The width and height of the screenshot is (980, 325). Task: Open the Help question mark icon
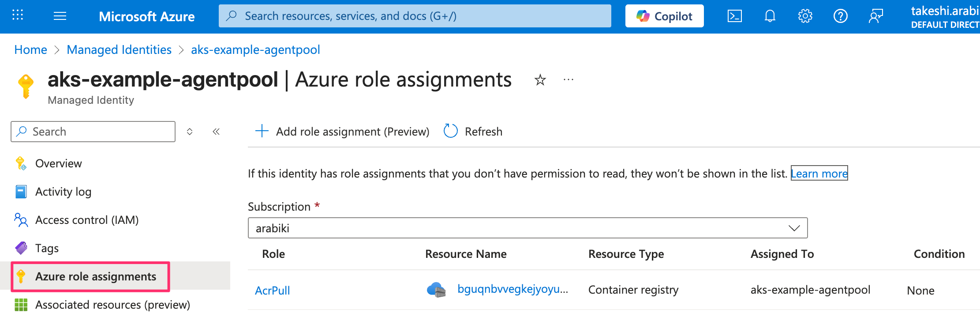840,16
